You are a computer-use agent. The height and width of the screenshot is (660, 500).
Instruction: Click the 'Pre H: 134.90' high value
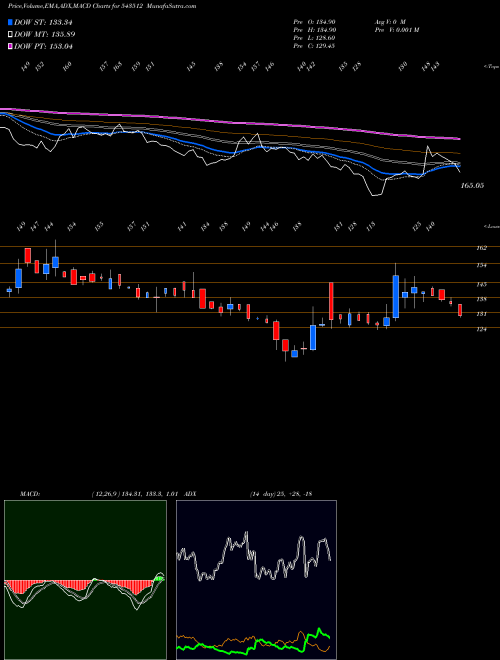[314, 30]
